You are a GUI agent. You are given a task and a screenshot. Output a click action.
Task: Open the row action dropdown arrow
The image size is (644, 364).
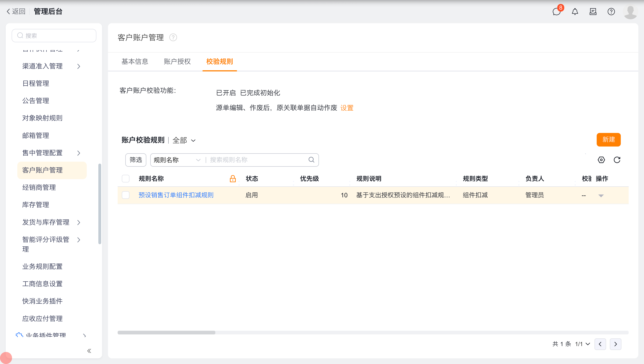(x=601, y=196)
